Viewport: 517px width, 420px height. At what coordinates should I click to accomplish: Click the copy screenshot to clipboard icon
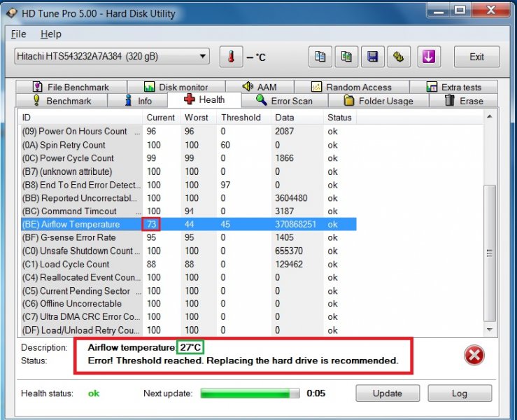click(x=346, y=57)
